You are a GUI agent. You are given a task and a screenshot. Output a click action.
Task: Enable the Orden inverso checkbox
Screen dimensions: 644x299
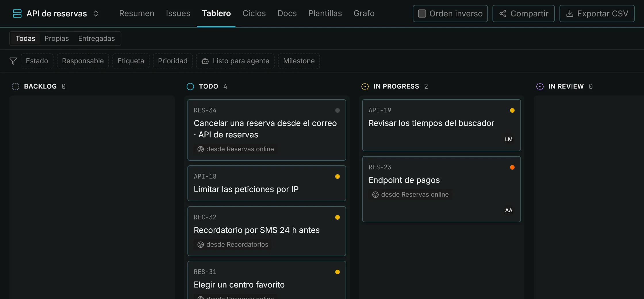(422, 14)
